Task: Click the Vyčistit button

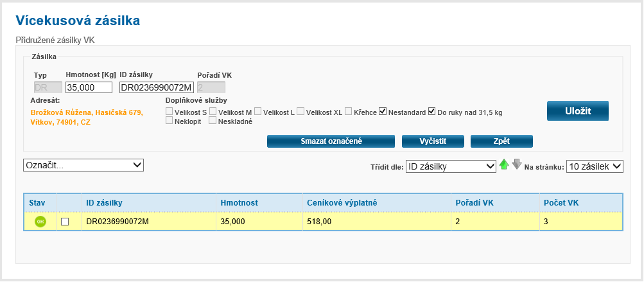Action: (433, 141)
